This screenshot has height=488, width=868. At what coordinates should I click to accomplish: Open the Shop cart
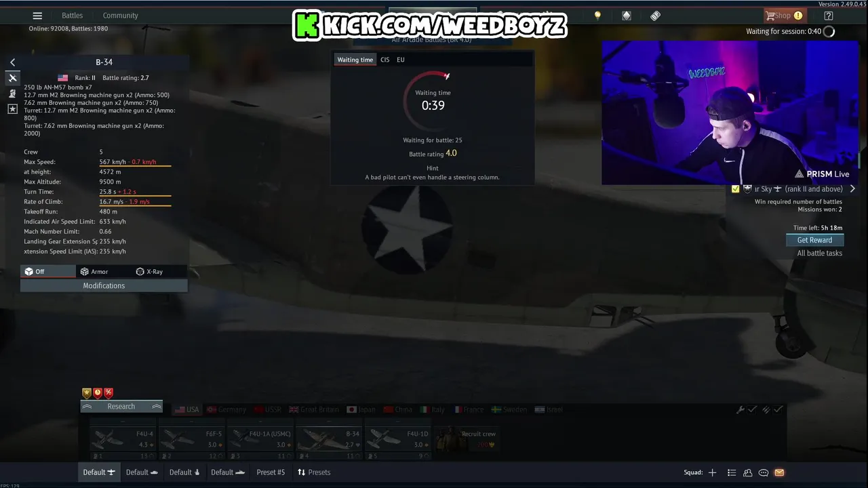click(783, 16)
